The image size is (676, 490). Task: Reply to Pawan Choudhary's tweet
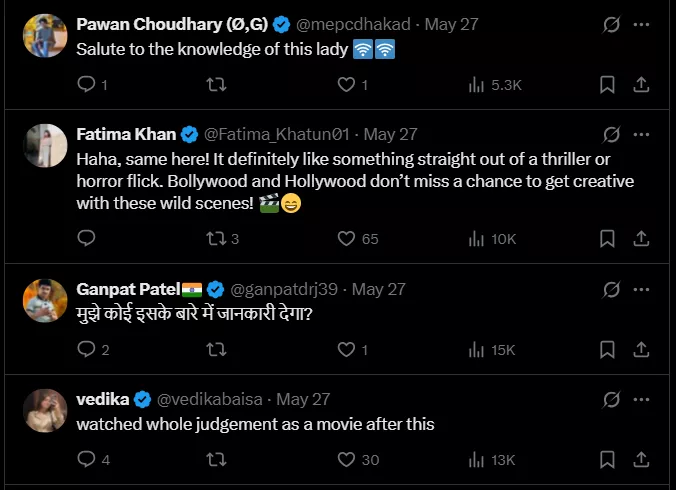86,85
